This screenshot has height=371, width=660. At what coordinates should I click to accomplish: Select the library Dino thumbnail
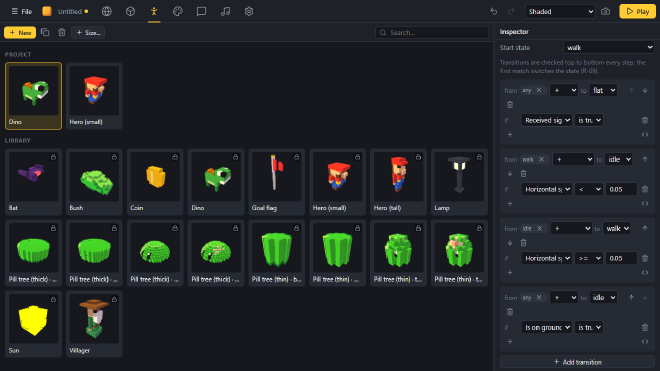(216, 182)
